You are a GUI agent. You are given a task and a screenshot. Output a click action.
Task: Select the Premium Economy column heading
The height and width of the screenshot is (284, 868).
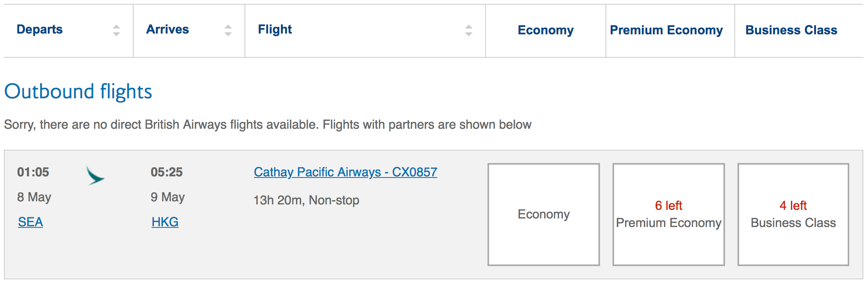(x=666, y=30)
